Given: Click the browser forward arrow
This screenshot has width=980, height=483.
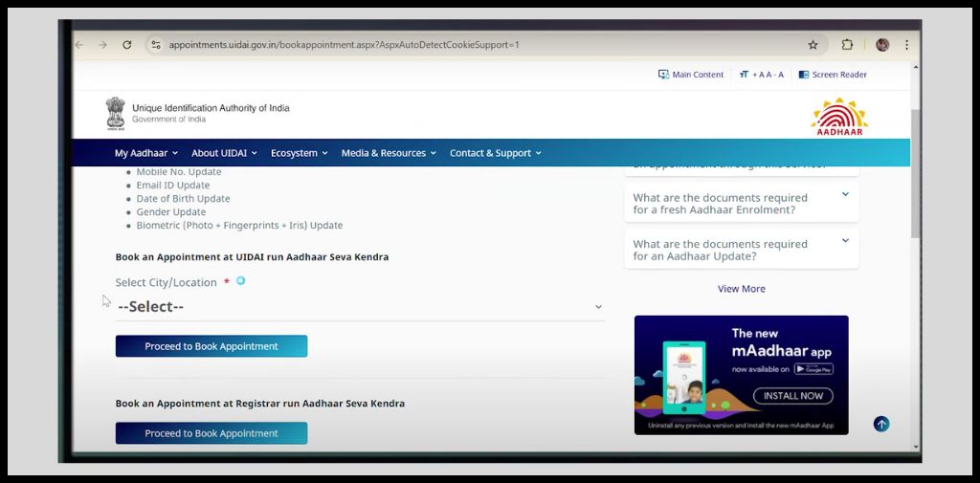Looking at the screenshot, I should [x=102, y=45].
